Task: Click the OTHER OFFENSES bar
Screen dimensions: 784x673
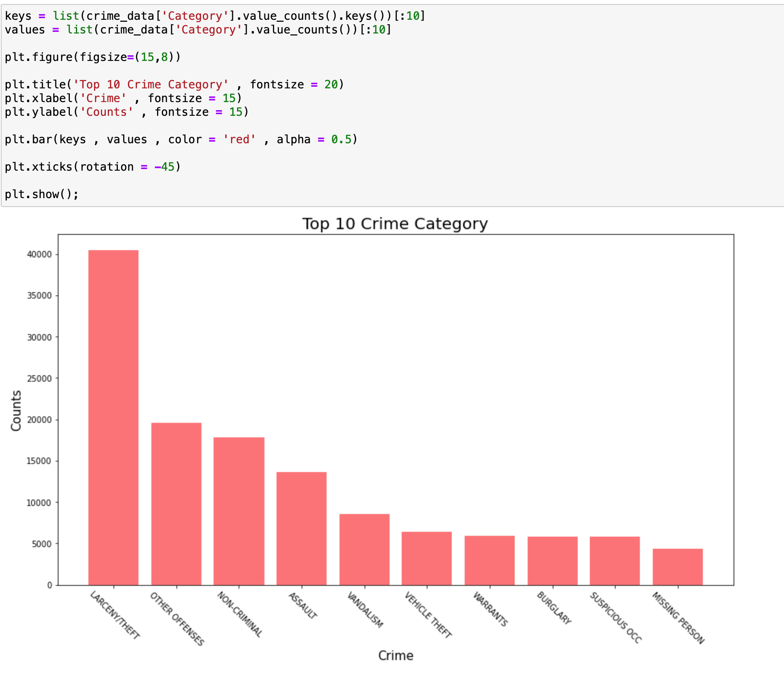Action: [x=176, y=504]
